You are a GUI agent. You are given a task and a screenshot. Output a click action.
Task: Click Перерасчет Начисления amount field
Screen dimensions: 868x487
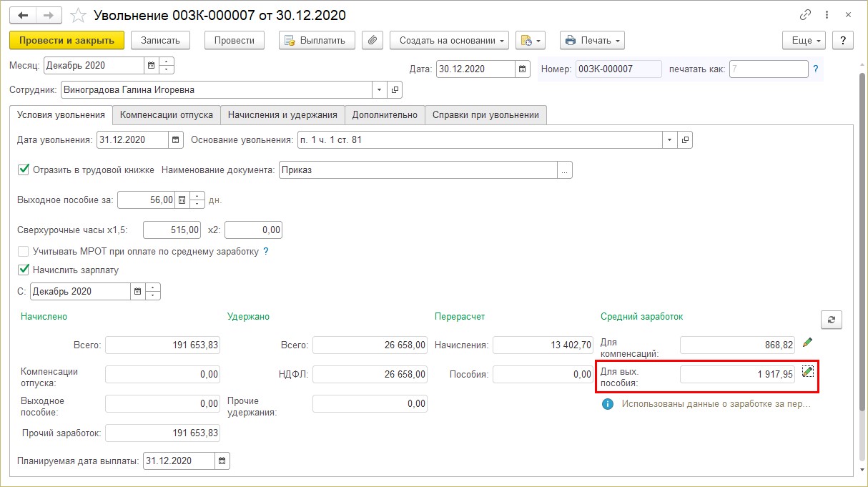(x=543, y=345)
